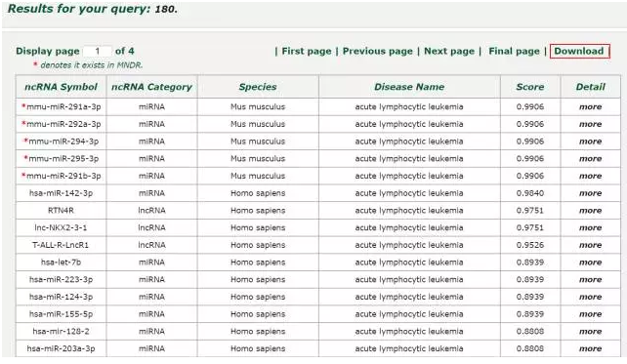Select the T-ALL-R-LncR1 symbol cell
The image size is (627, 364).
pyautogui.click(x=62, y=245)
